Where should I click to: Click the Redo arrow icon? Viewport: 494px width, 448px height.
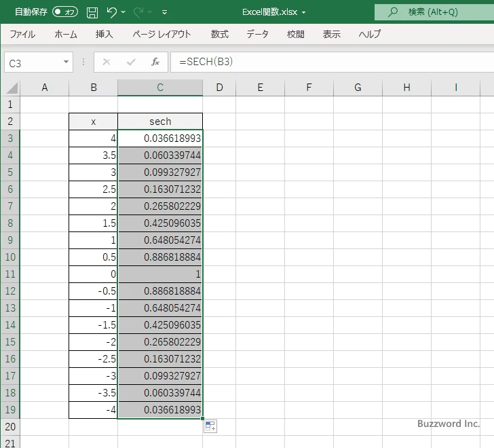[x=138, y=12]
